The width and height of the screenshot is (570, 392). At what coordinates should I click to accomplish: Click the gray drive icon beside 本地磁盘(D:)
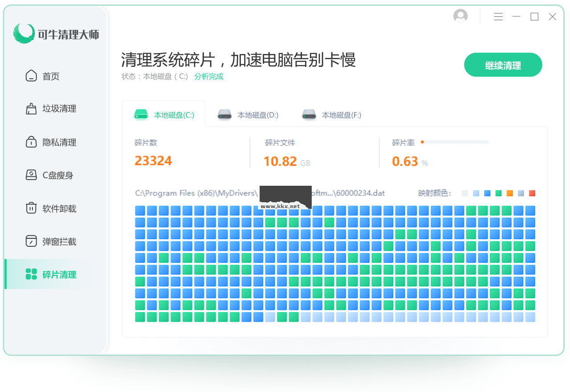click(x=225, y=114)
